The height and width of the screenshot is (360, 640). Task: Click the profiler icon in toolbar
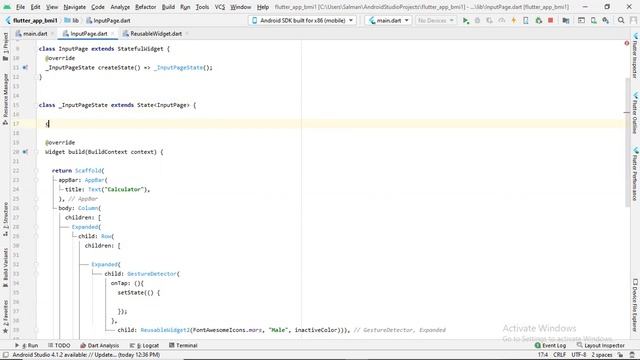502,20
